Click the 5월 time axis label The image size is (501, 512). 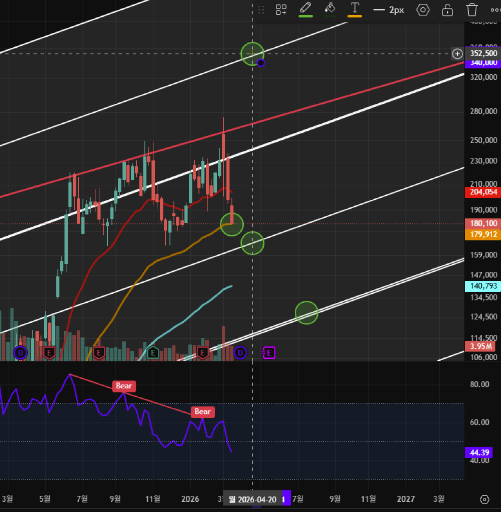pyautogui.click(x=45, y=499)
